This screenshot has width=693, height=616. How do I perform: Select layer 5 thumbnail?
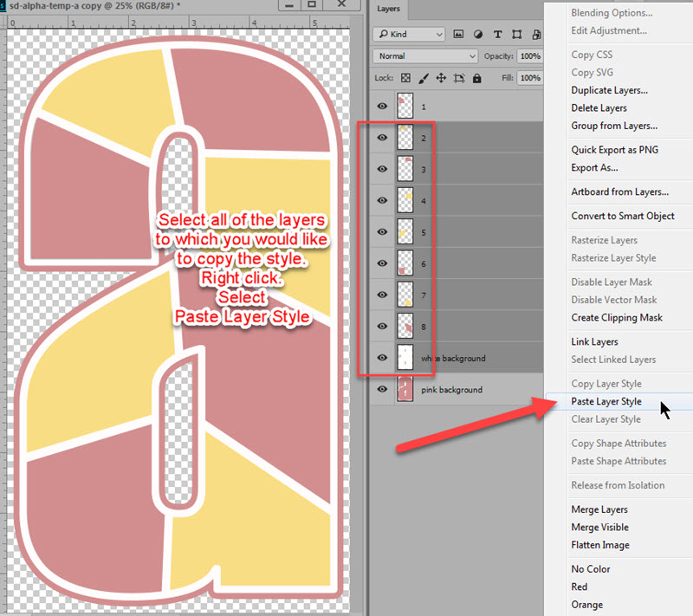tap(405, 231)
